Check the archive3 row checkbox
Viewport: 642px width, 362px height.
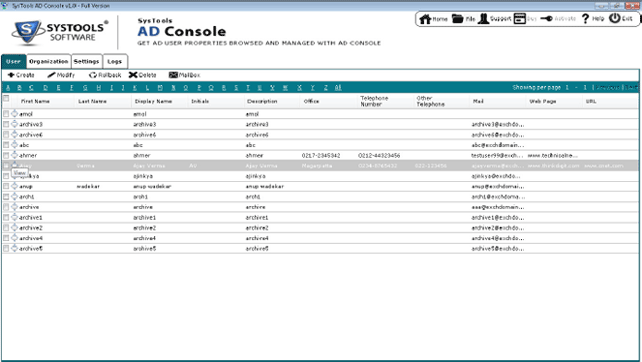click(x=6, y=124)
